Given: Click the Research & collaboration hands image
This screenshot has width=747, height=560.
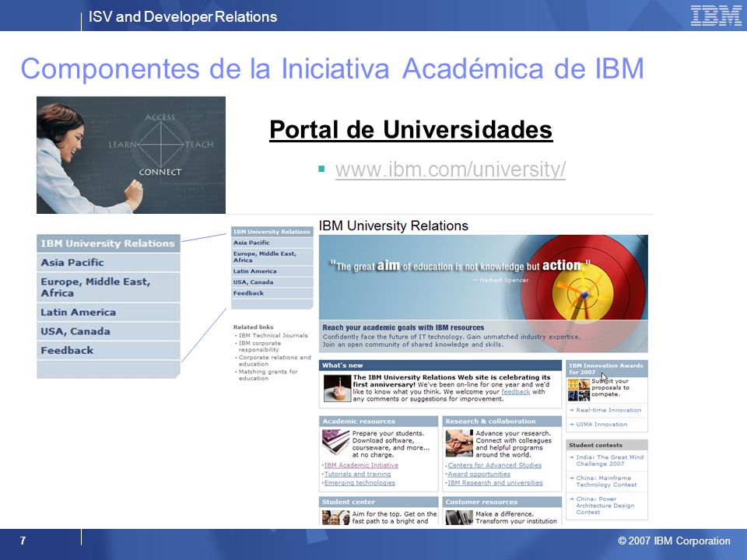Looking at the screenshot, I should coord(459,443).
